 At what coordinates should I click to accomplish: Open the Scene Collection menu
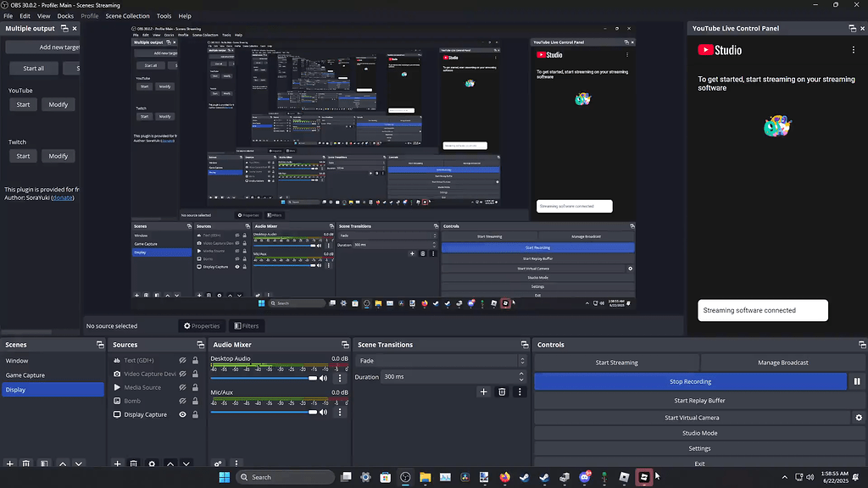(x=127, y=15)
